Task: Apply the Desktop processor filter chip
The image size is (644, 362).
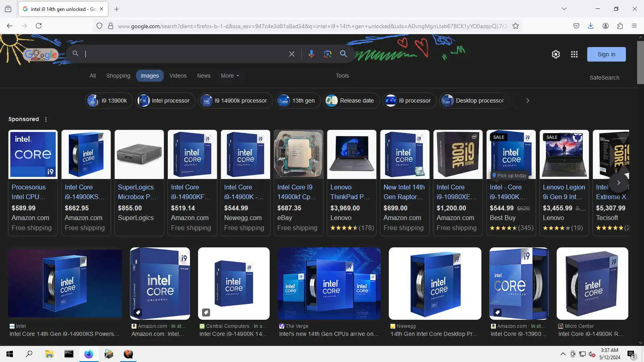Action: [x=474, y=101]
